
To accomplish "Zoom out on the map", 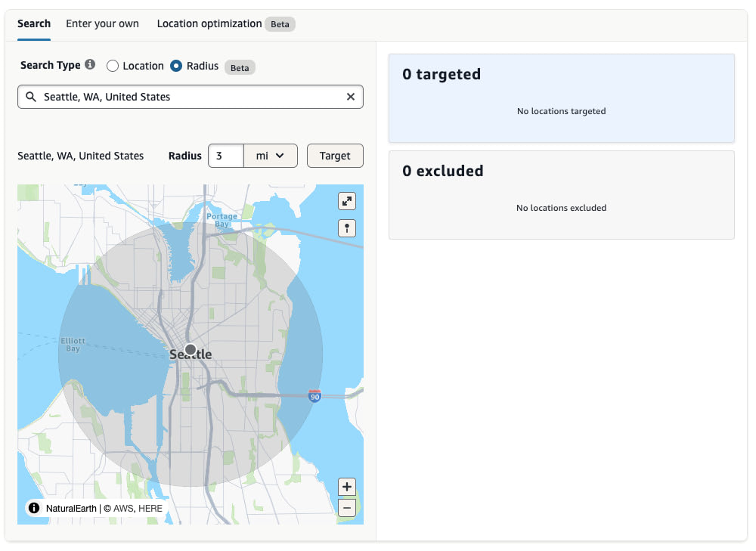I will [347, 508].
